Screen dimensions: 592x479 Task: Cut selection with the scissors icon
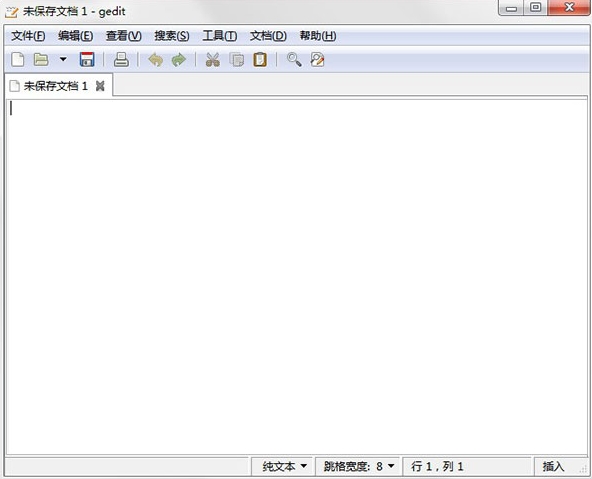213,60
